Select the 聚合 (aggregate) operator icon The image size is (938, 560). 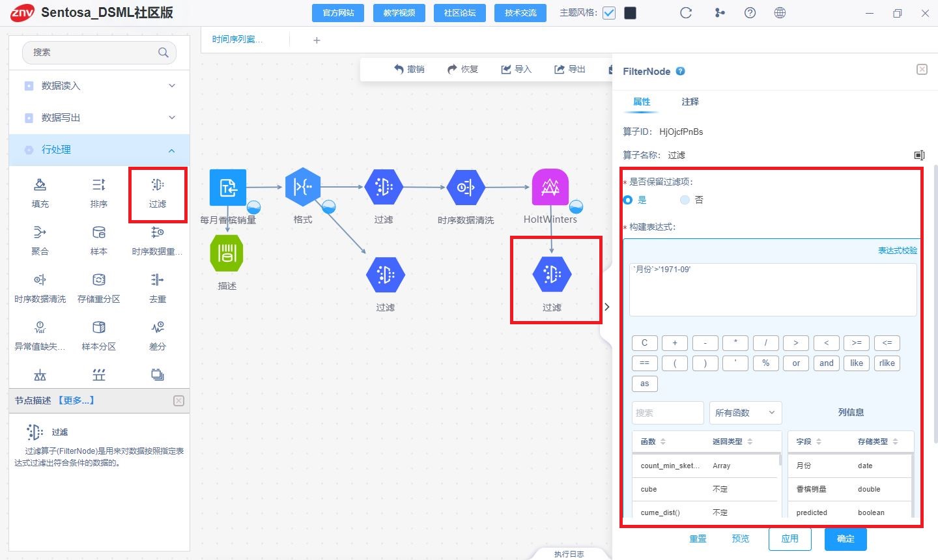(40, 232)
